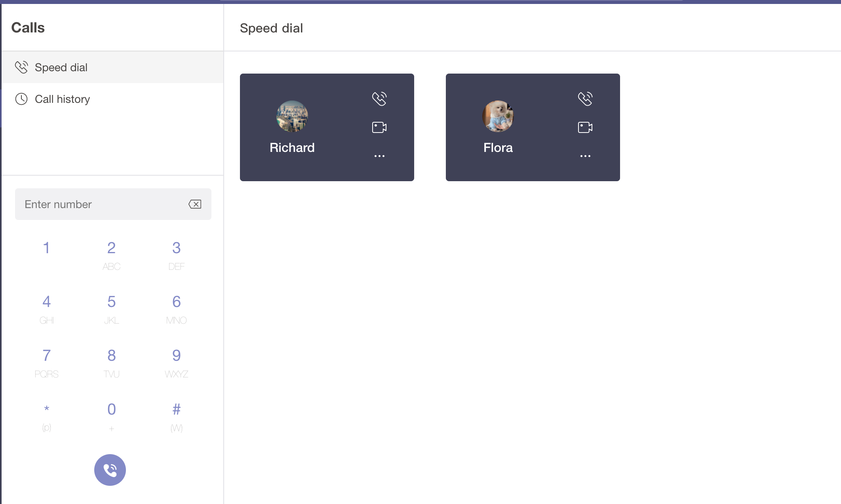Open the Call history tab
Screen dimensions: 841x504
(112, 99)
